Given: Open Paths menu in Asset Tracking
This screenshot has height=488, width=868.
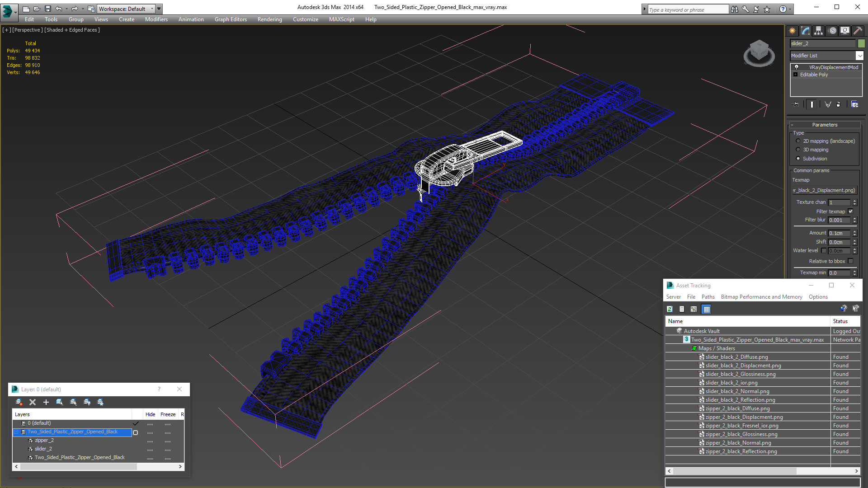Looking at the screenshot, I should tap(708, 297).
